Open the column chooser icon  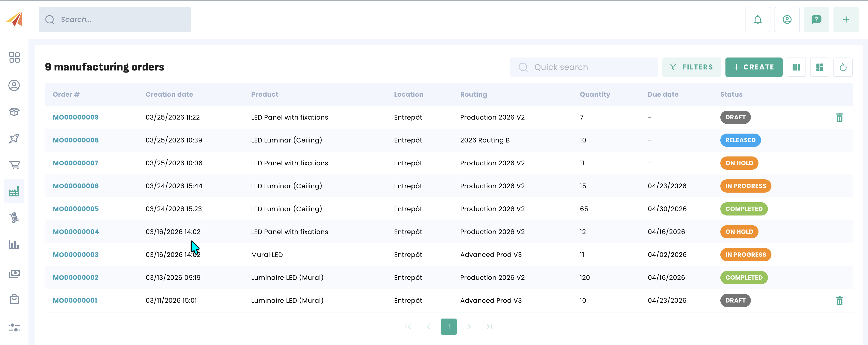[x=796, y=67]
